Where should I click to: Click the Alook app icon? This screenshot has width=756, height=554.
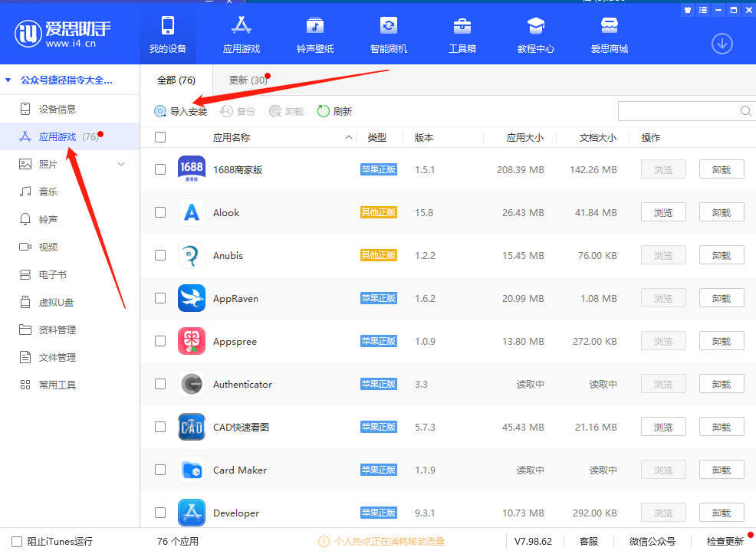pos(192,212)
